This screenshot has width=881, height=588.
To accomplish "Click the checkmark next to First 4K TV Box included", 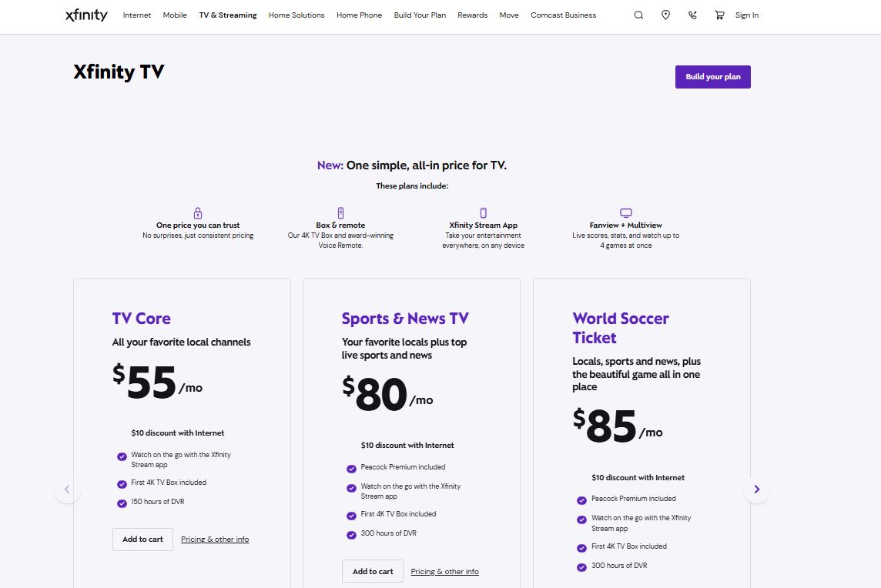I will click(122, 483).
